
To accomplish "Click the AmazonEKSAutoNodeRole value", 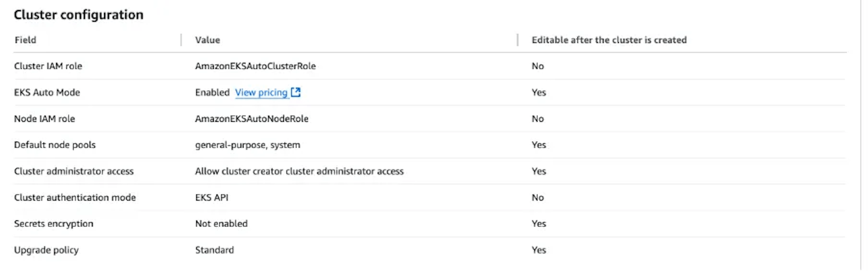I will tap(252, 119).
